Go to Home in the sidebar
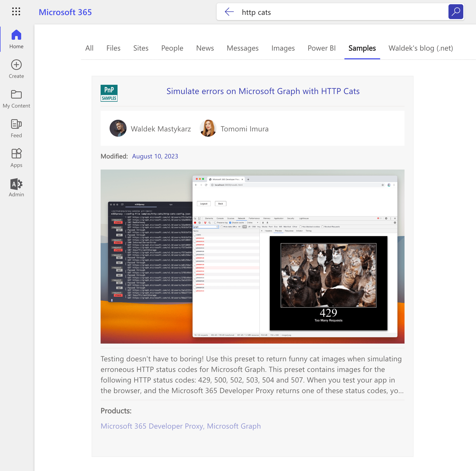The height and width of the screenshot is (471, 476). pos(16,39)
